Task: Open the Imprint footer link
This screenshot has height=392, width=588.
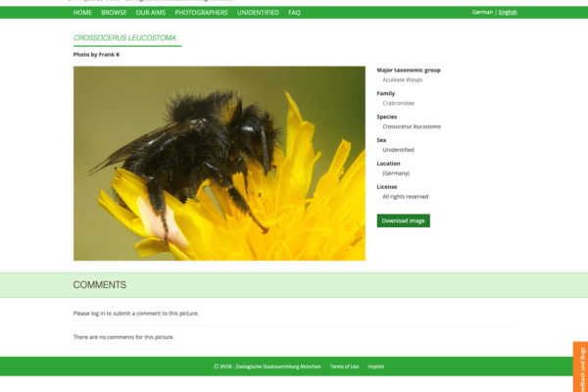Action: 376,367
